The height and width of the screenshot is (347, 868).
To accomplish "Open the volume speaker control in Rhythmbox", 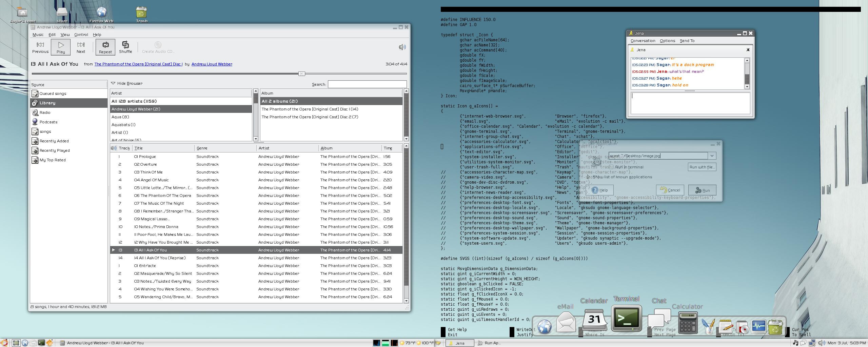I will coord(402,47).
